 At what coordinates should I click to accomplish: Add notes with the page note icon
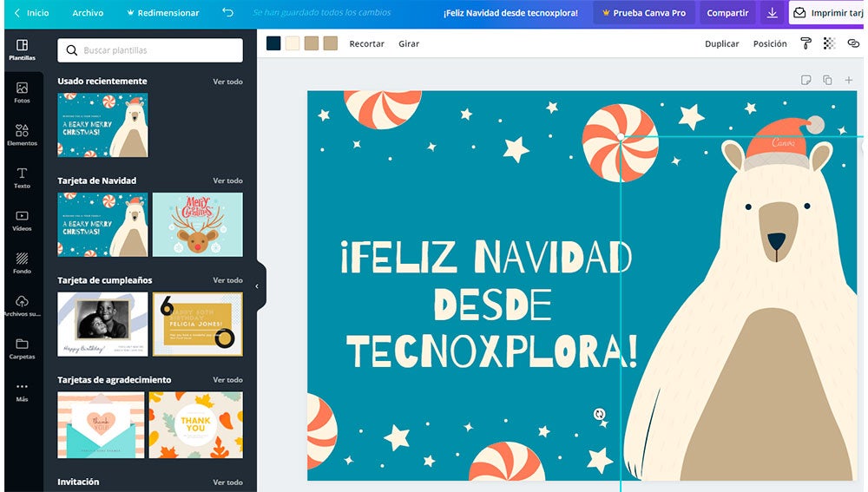pos(806,80)
